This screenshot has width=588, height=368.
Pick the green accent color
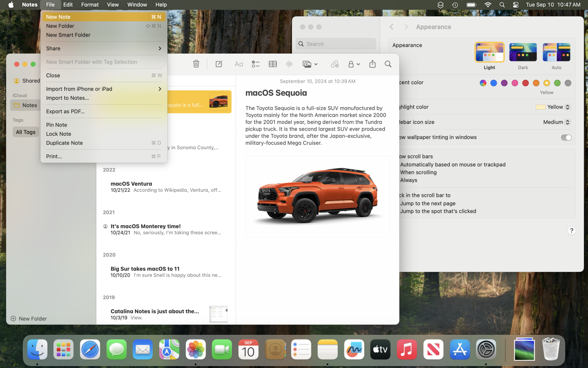click(557, 83)
